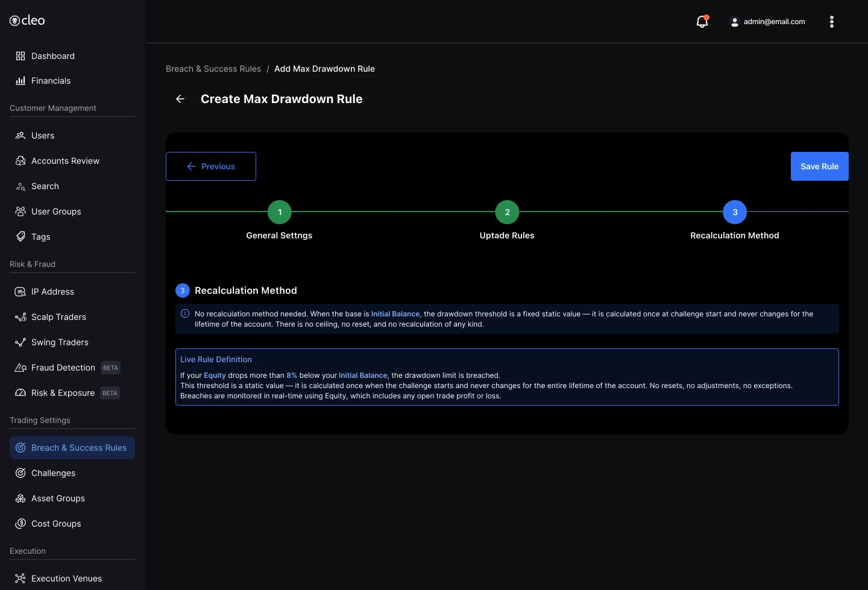Click the Previous button

coord(211,166)
